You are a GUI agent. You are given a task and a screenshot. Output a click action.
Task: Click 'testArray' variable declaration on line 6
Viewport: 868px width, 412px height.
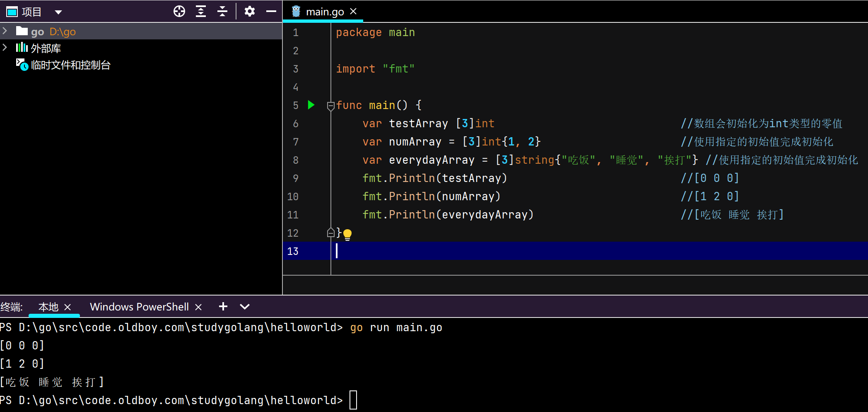[x=418, y=124]
